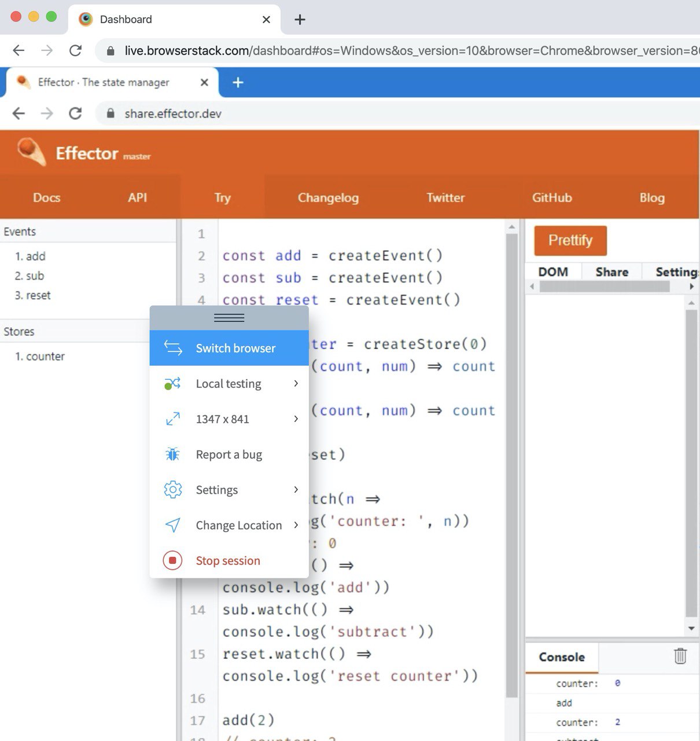
Task: Select the '2. sub' event
Action: point(30,276)
